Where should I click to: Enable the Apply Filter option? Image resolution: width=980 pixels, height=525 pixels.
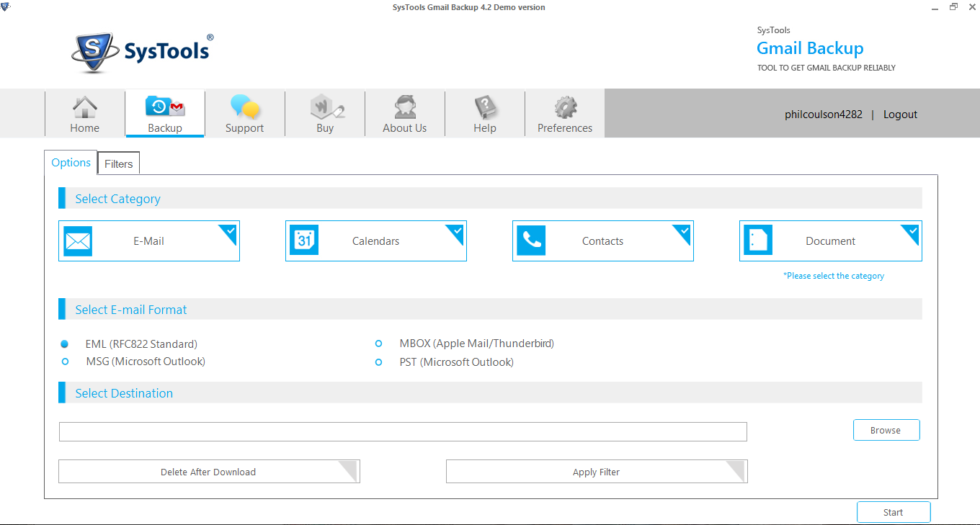coord(597,472)
